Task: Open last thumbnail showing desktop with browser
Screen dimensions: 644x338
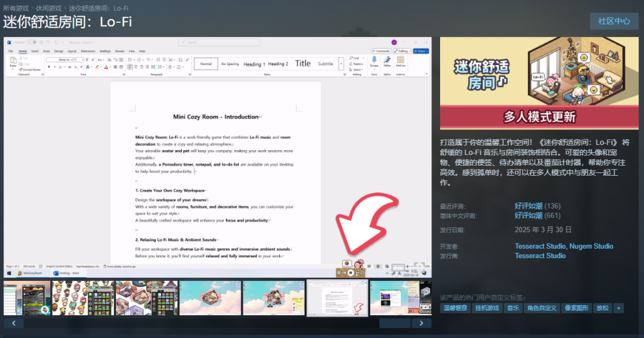Action: click(401, 298)
